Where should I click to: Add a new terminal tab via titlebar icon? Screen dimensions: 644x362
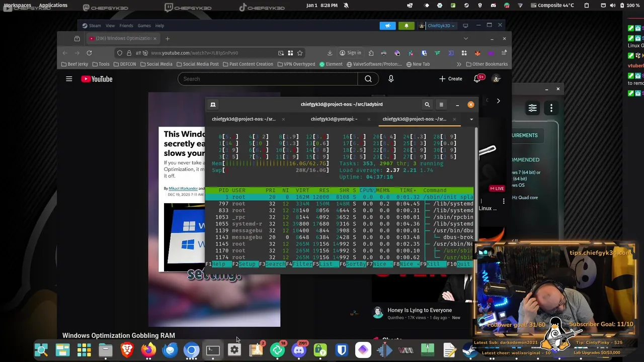(213, 105)
